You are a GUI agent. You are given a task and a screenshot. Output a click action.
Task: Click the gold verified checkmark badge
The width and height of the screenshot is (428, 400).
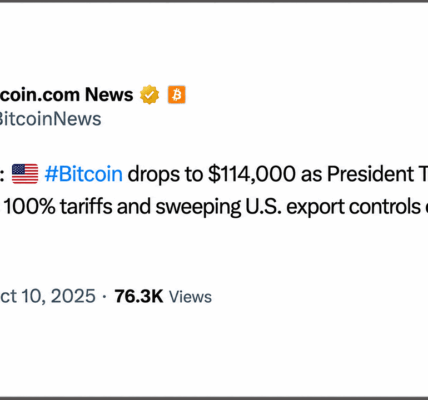pos(149,95)
